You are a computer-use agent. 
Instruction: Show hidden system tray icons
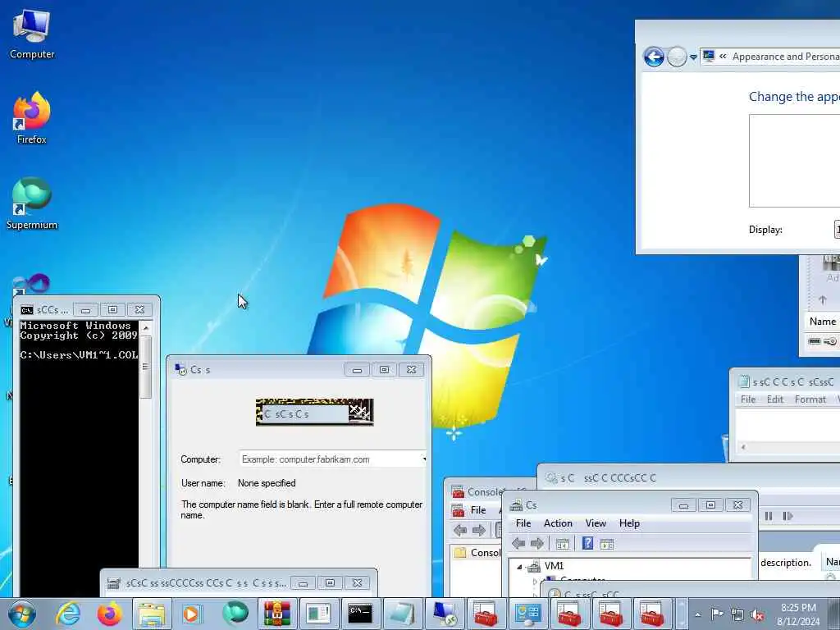pos(697,614)
